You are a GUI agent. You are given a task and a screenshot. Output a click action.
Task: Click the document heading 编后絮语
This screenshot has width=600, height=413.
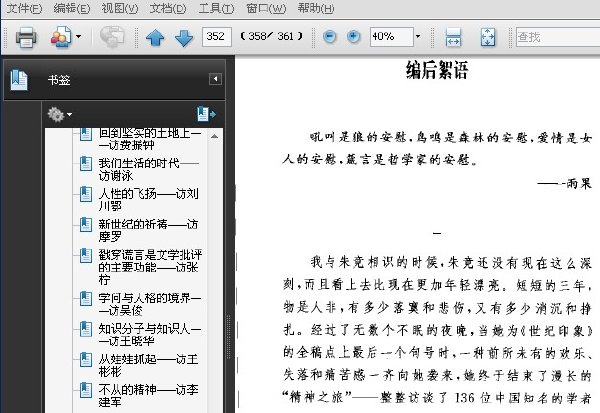(x=437, y=70)
